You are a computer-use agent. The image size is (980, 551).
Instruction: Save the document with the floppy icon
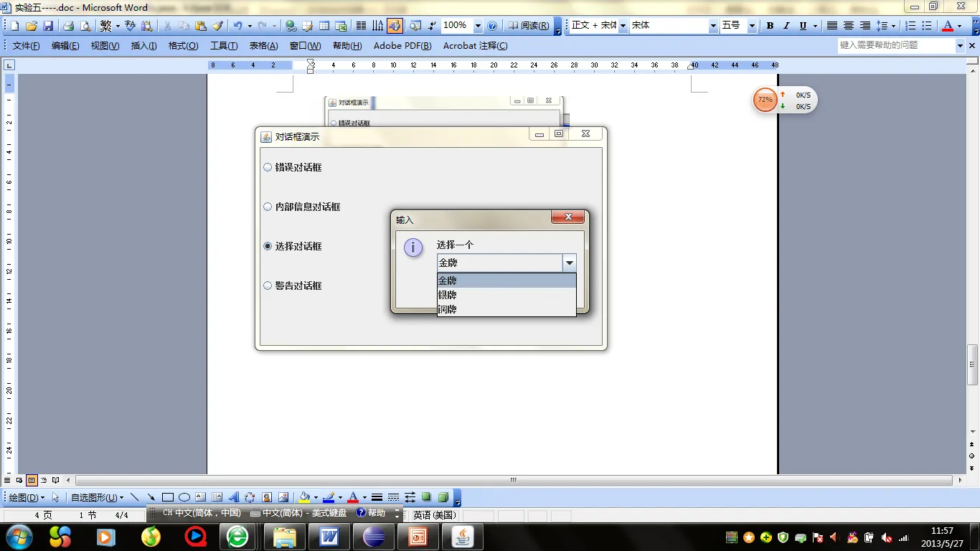47,26
